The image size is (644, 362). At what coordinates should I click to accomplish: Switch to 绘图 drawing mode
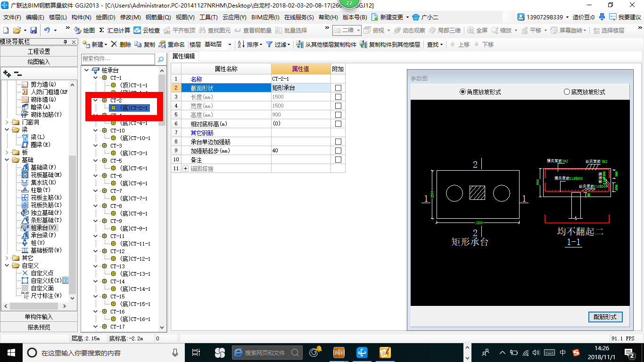(x=84, y=30)
